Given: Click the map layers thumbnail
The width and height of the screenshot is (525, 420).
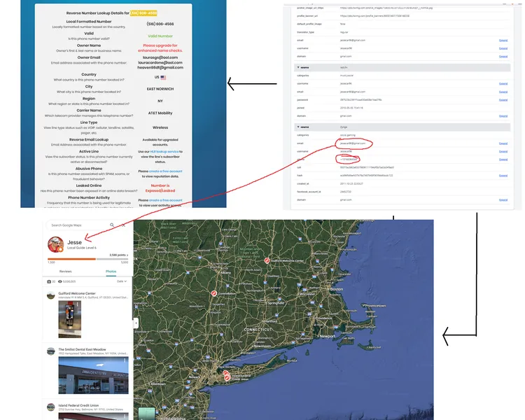Looking at the screenshot, I should click(x=148, y=413).
